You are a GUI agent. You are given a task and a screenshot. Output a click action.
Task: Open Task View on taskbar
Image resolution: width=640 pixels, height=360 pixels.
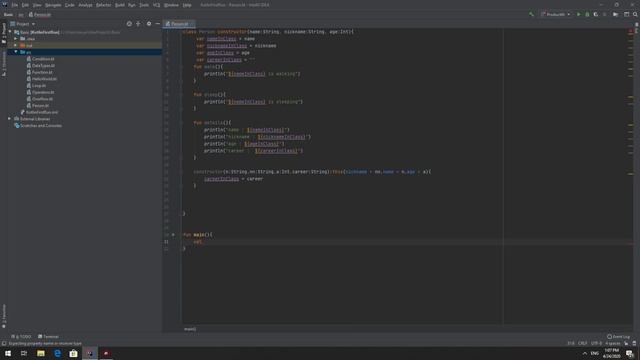[24, 353]
